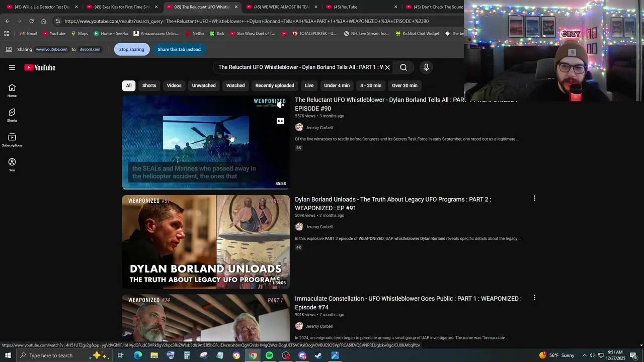Toggle closed captions on video preview

[280, 121]
